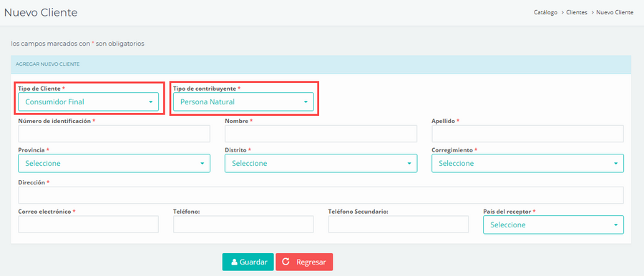Navigate to Clientes breadcrumb link

[x=577, y=13]
